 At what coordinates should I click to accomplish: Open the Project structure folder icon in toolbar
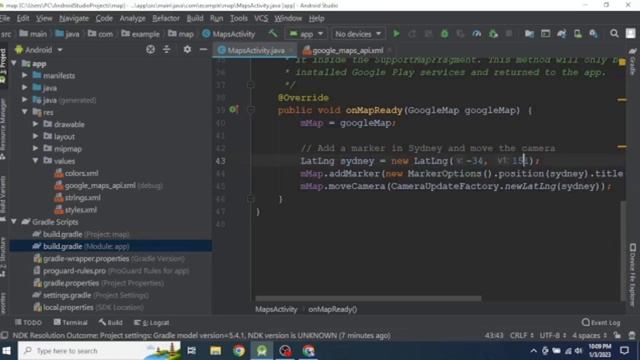click(529, 34)
